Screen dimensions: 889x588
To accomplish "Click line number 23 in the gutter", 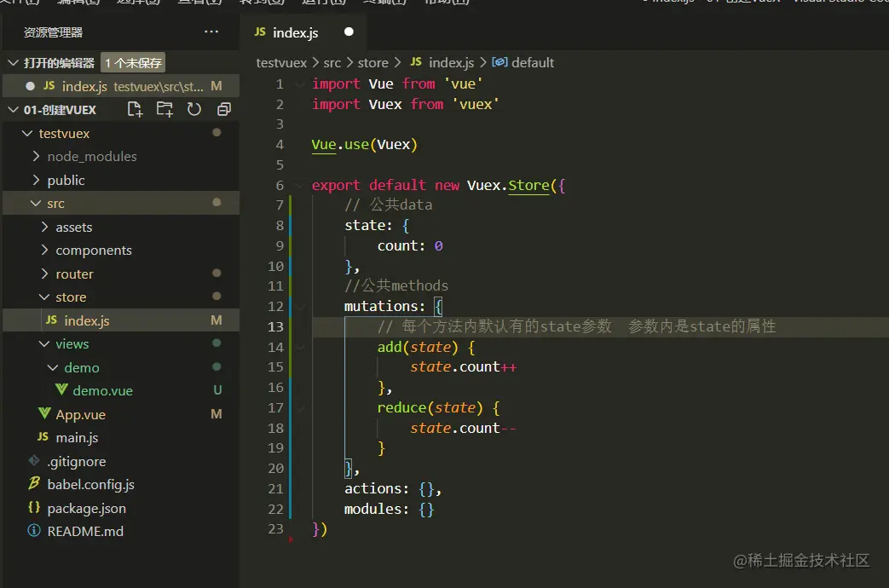I will coord(275,529).
